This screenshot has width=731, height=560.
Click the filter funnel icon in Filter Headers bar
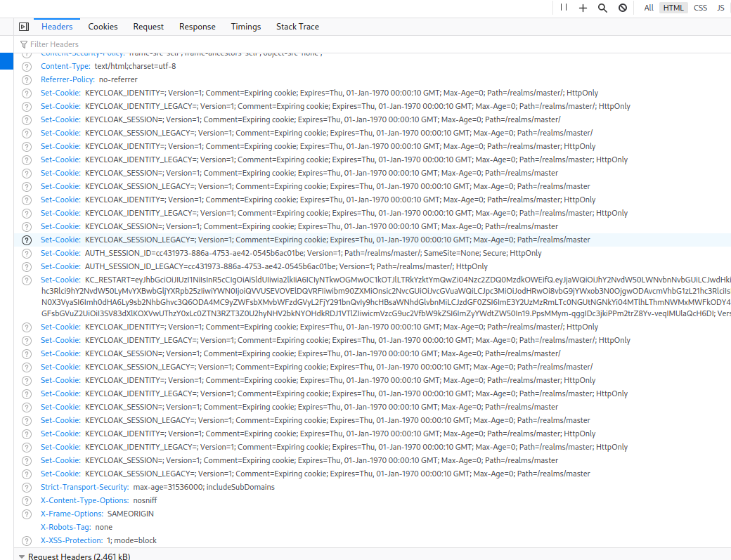tap(24, 44)
